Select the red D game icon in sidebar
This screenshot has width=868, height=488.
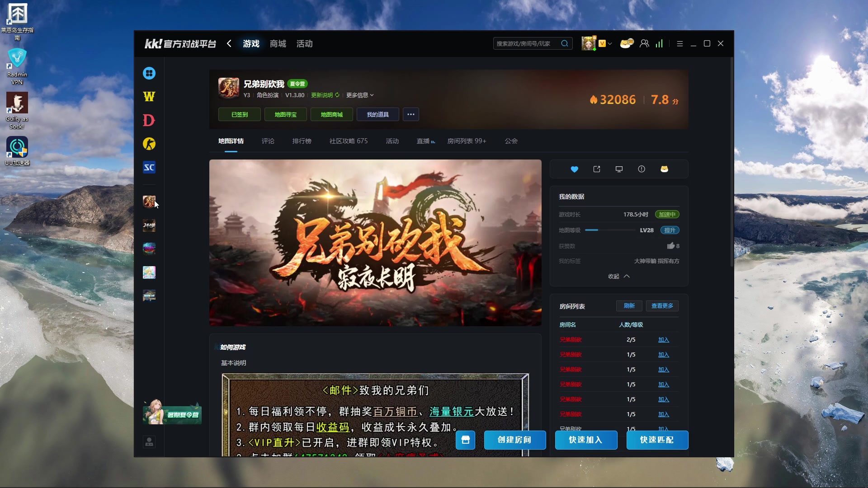click(149, 120)
